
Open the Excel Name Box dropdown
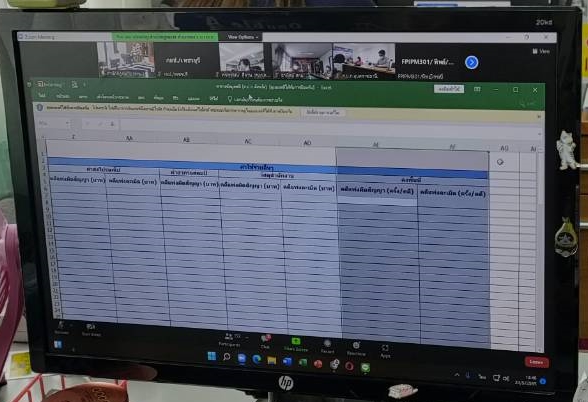[68, 123]
